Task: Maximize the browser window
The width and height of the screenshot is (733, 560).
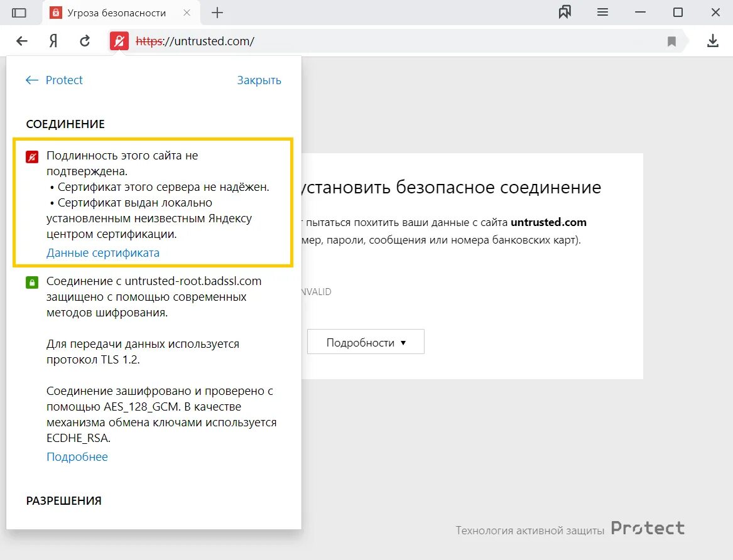Action: (678, 13)
